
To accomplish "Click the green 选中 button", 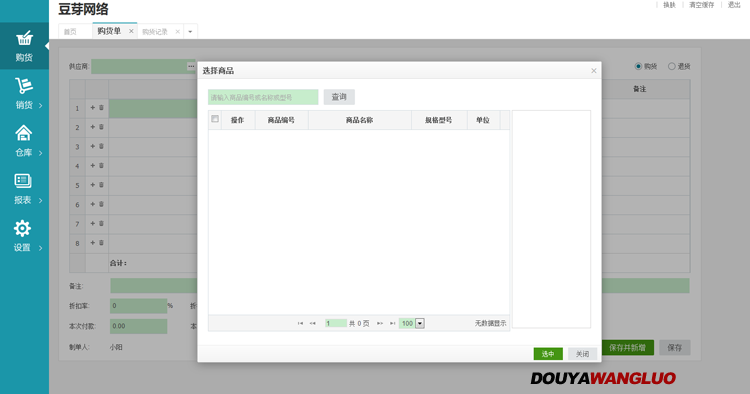I will 548,354.
